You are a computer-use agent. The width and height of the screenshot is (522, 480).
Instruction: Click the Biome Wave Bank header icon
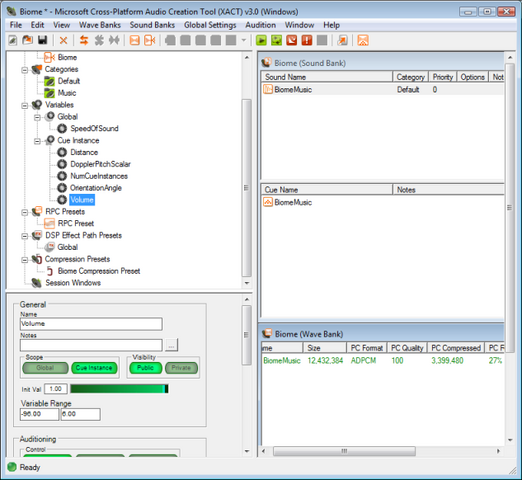[267, 334]
